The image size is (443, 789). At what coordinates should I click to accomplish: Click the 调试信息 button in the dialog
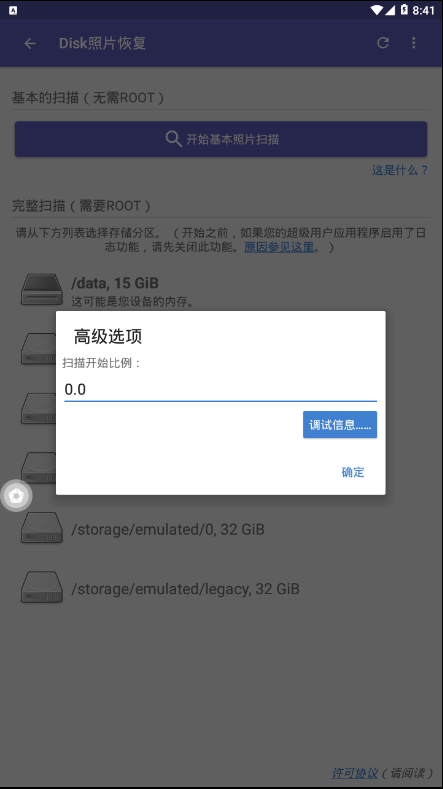point(340,425)
